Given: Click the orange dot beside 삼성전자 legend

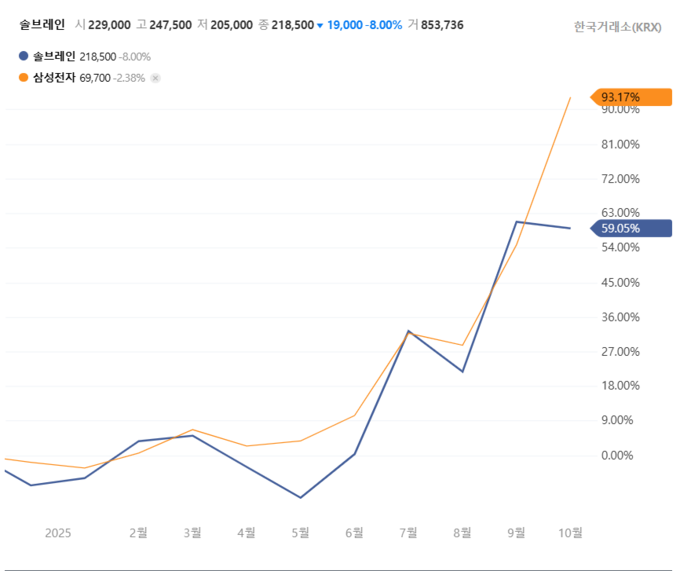Looking at the screenshot, I should click(x=23, y=77).
